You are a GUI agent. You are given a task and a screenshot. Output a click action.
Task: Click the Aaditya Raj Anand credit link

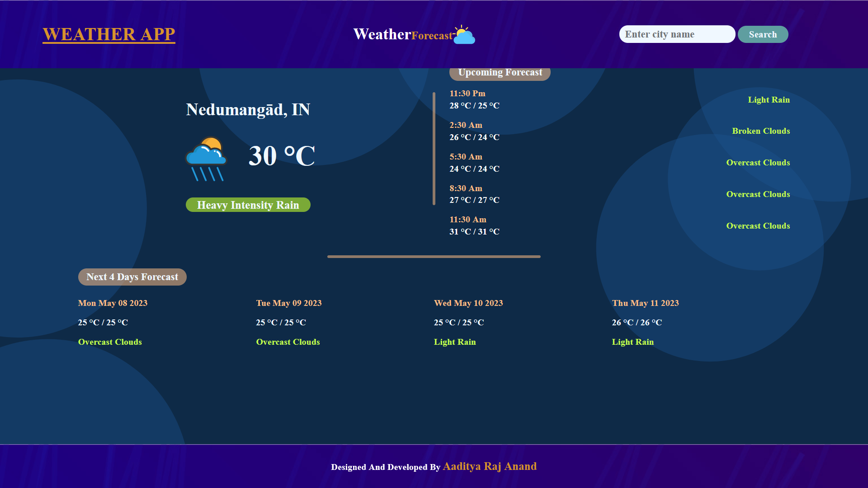pyautogui.click(x=490, y=466)
